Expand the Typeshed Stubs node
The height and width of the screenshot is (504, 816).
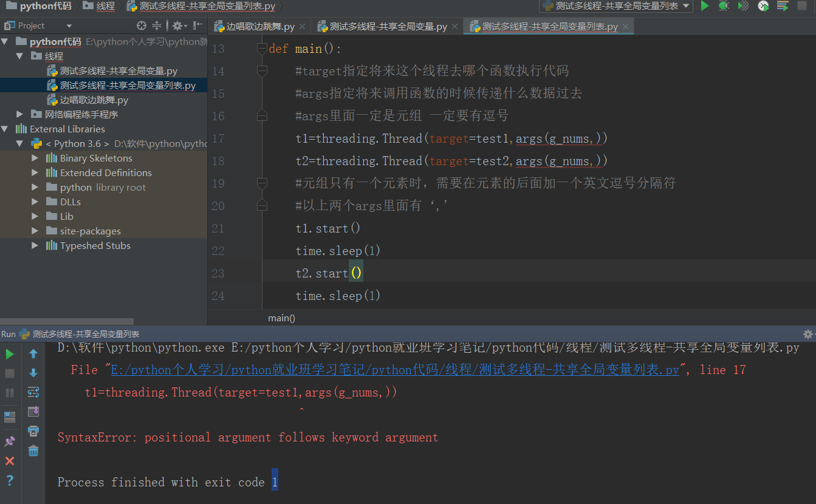pos(35,245)
